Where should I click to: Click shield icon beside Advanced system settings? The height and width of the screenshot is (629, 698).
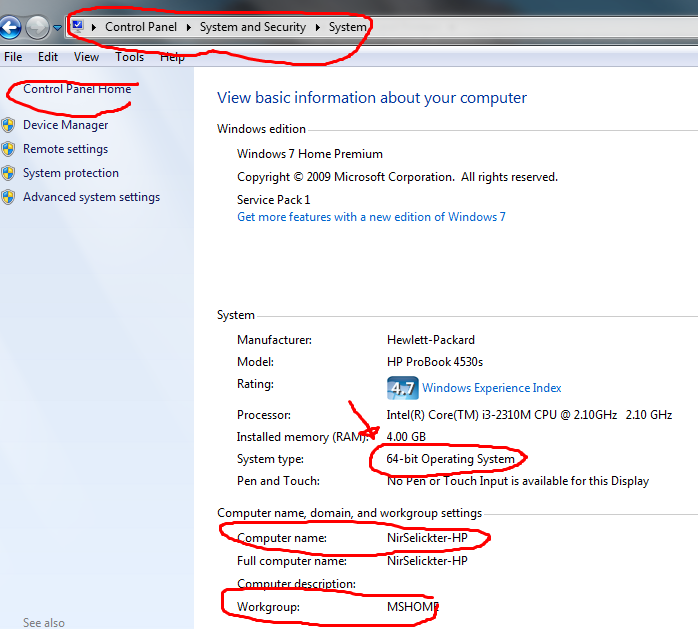tap(8, 197)
